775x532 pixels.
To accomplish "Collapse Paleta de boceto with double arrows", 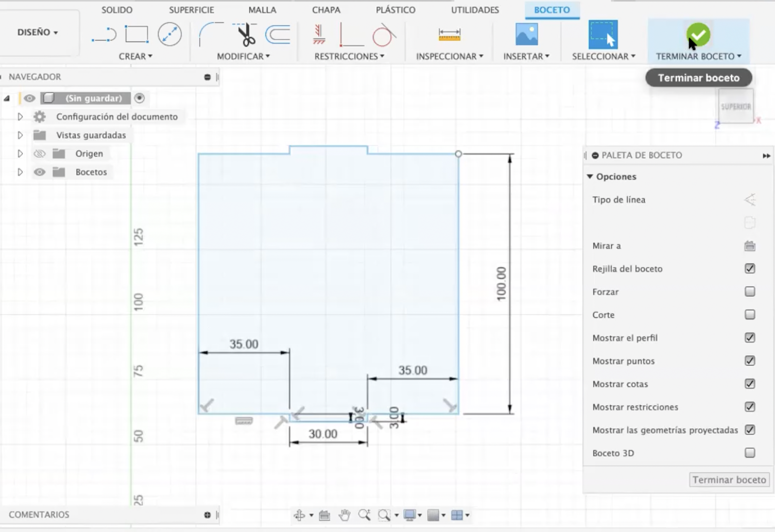I will pyautogui.click(x=766, y=156).
